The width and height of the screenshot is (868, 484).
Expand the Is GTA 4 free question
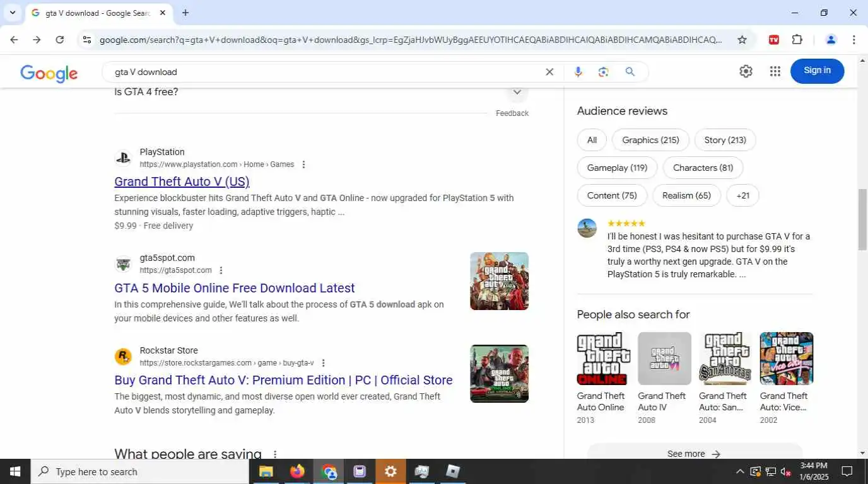tap(517, 92)
